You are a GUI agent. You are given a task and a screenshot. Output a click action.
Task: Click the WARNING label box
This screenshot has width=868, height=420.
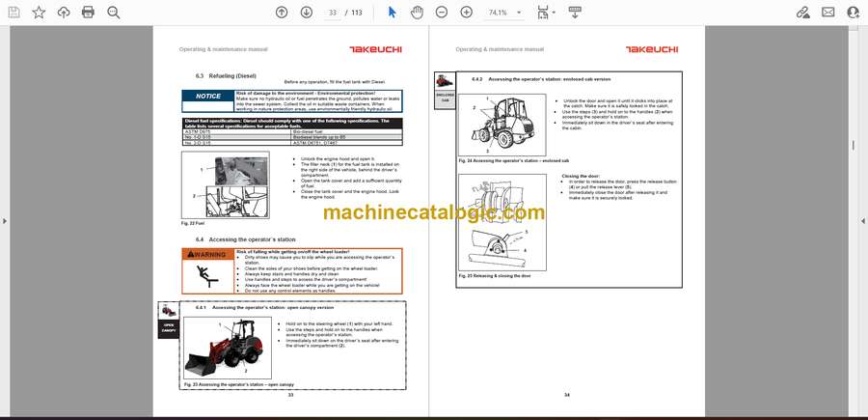[x=207, y=254]
